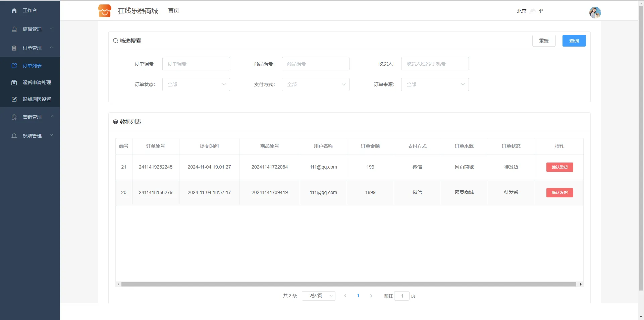This screenshot has height=320, width=644.
Task: Click the 营销管理 sidebar icon
Action: (14, 117)
